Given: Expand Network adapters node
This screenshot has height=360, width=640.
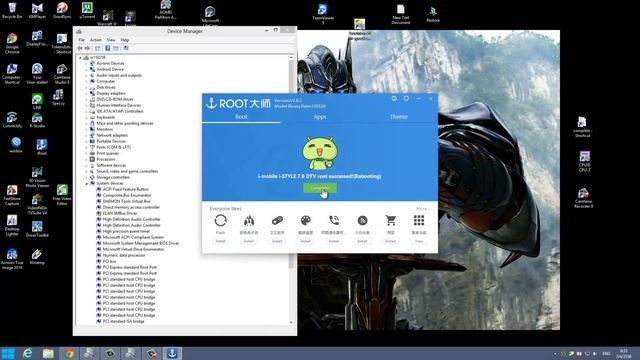Looking at the screenshot, I should tap(86, 136).
